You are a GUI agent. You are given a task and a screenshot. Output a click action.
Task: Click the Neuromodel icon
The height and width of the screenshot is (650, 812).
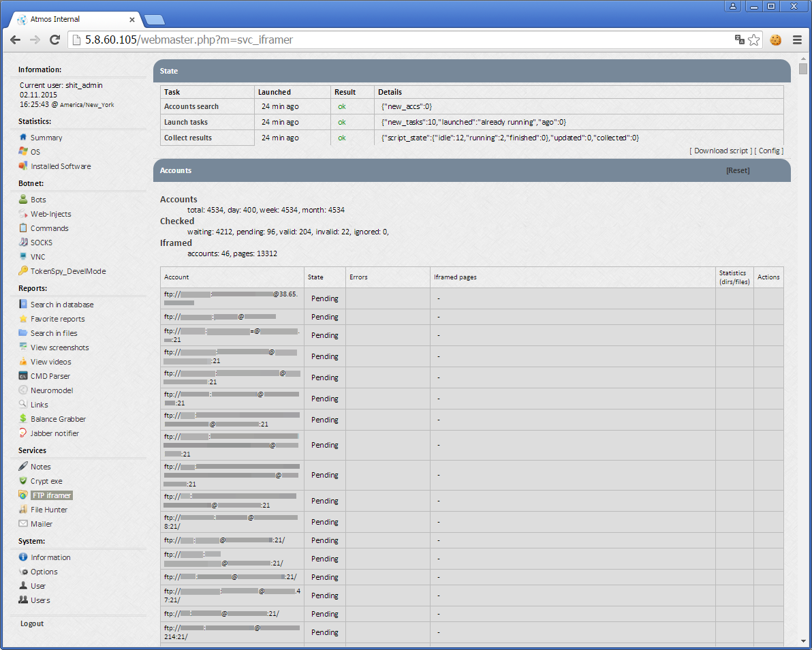point(22,390)
